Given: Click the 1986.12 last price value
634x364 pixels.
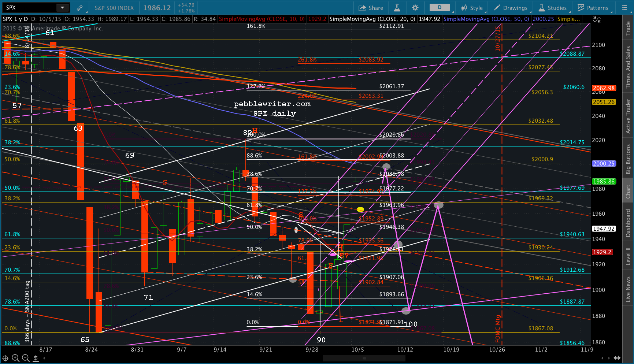Looking at the screenshot, I should [157, 8].
